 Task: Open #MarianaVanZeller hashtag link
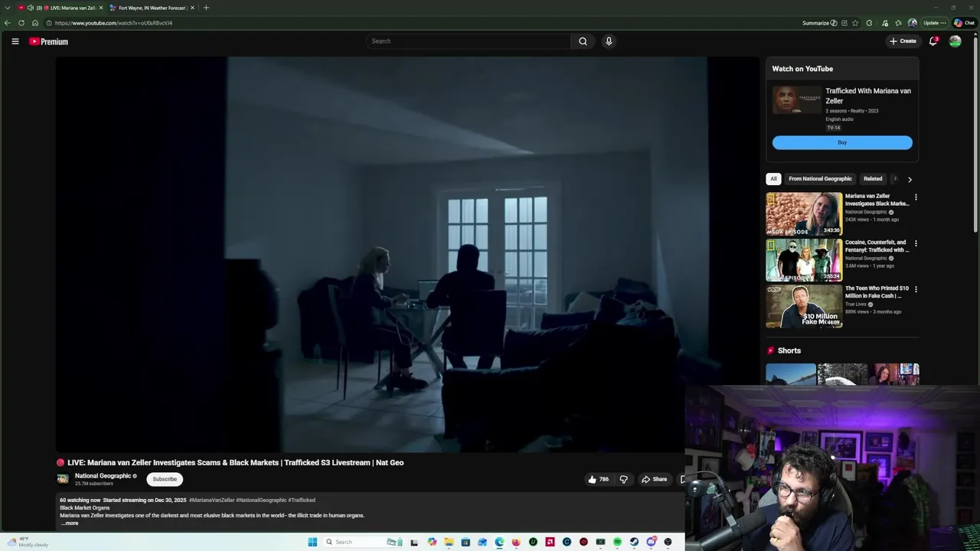click(212, 500)
